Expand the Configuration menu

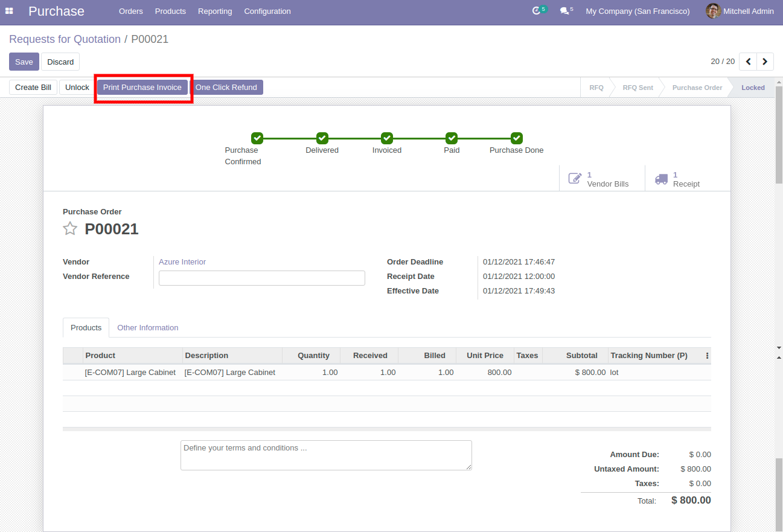[267, 11]
